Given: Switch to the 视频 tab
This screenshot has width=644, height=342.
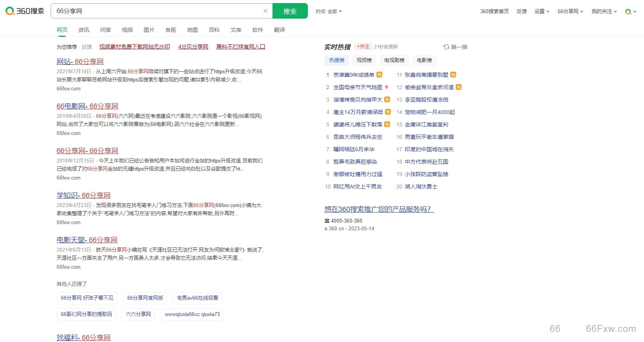Looking at the screenshot, I should [x=127, y=30].
